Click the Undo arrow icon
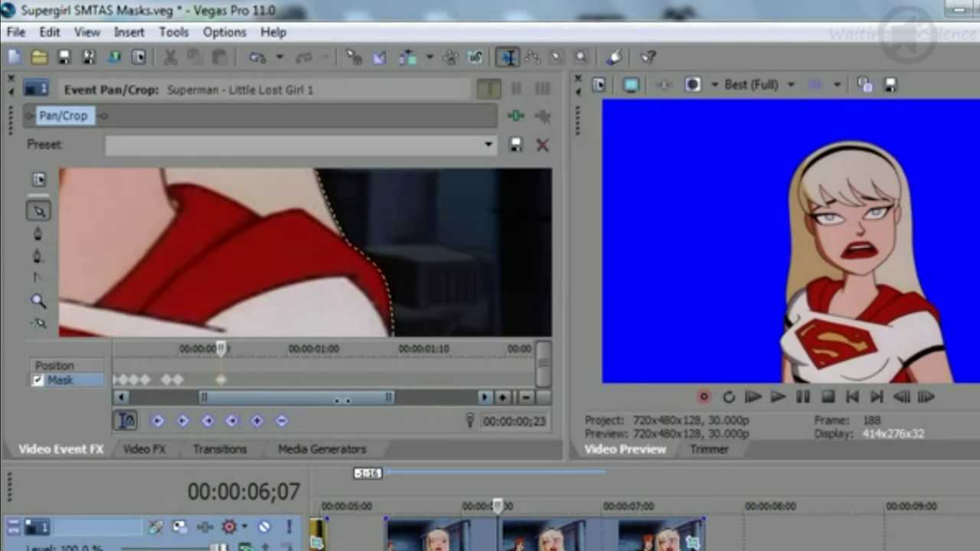The height and width of the screenshot is (551, 980). tap(257, 57)
